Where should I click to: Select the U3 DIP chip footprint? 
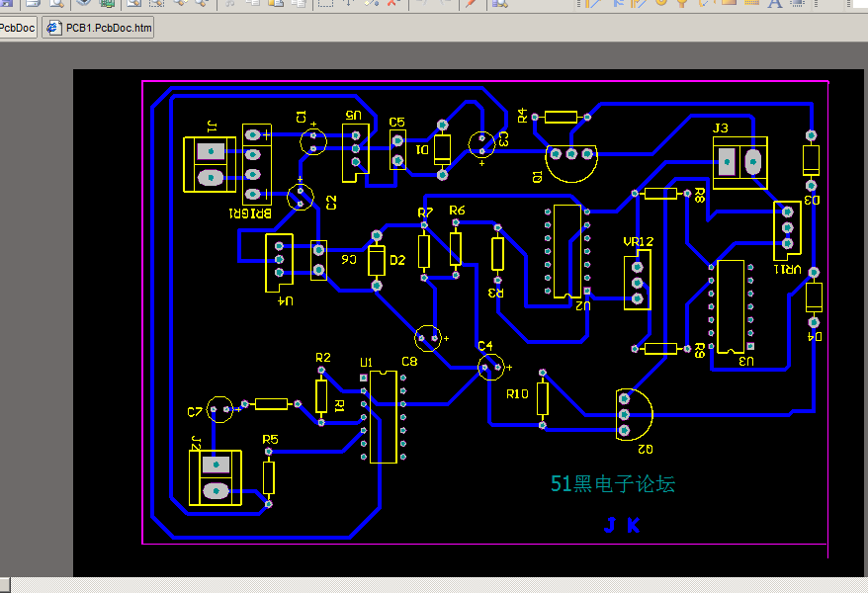tap(731, 306)
